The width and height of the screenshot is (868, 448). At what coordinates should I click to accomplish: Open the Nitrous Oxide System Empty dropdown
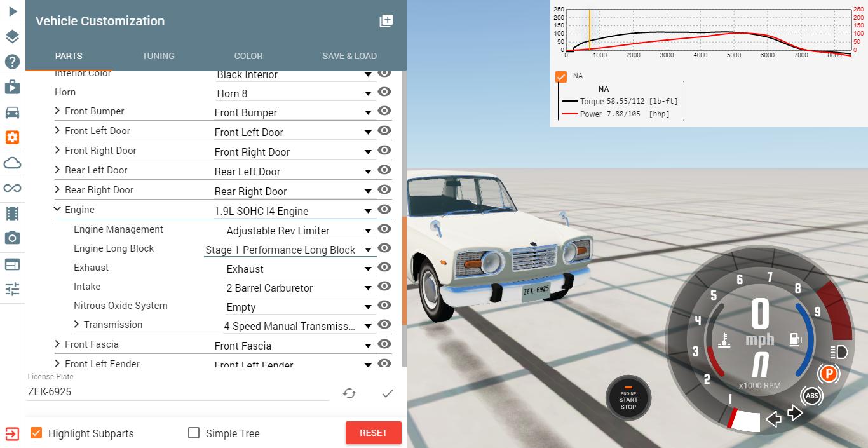299,307
